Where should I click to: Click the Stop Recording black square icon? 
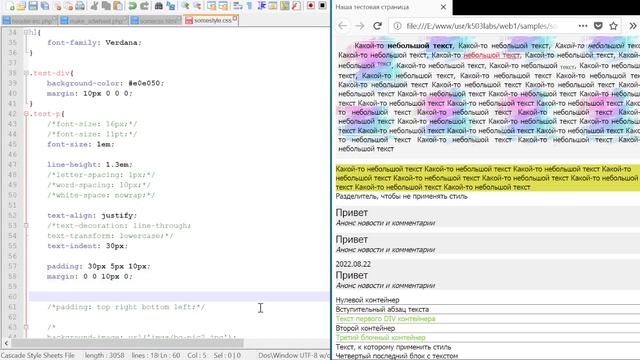coord(322,6)
